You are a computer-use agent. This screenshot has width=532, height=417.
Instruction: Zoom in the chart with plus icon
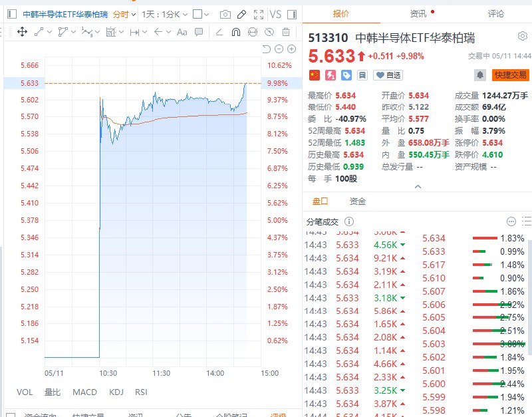291,49
